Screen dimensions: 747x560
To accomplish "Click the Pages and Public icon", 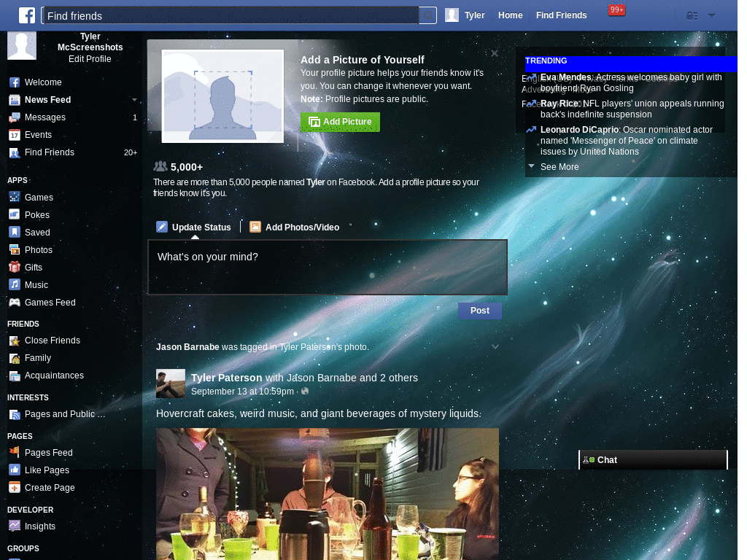I will (15, 414).
